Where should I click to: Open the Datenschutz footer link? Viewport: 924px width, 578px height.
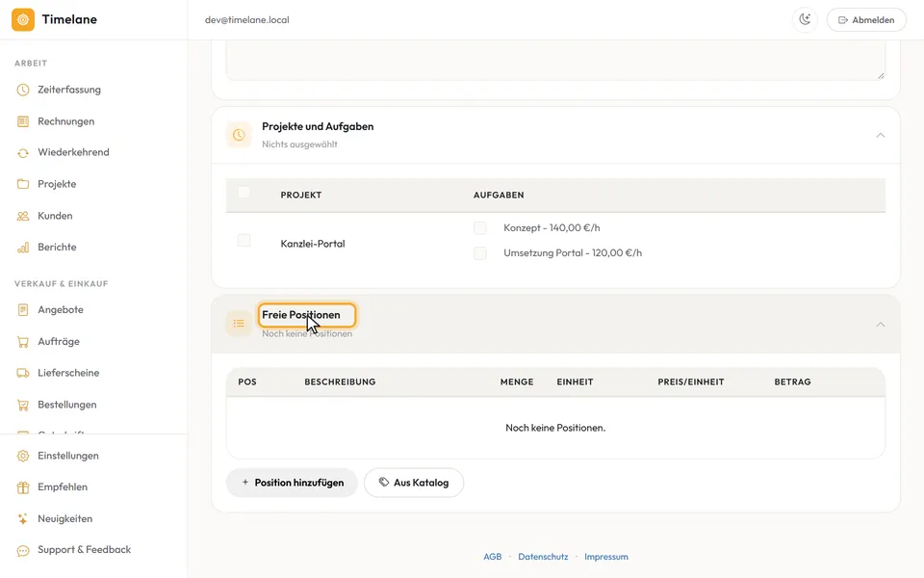pos(543,557)
